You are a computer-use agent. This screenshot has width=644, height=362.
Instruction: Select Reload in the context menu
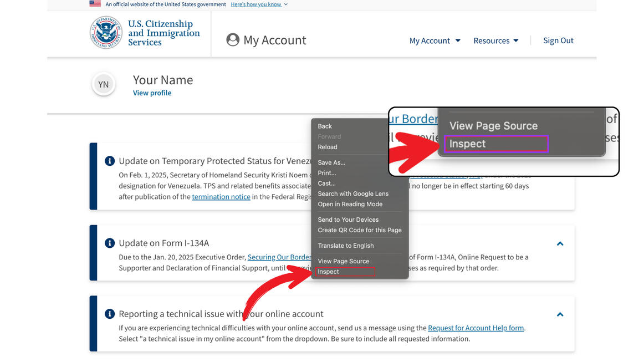pos(327,147)
